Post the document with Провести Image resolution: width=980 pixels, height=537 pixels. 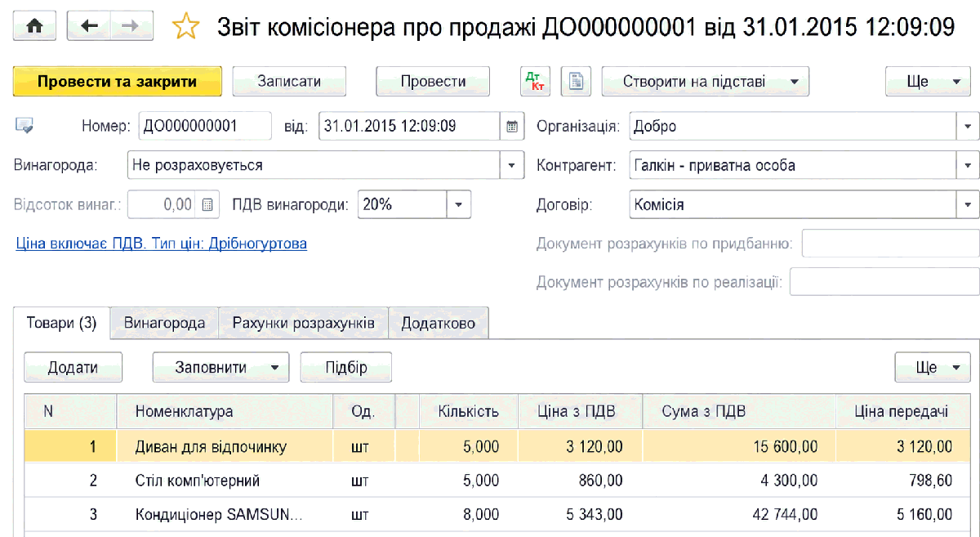(433, 82)
